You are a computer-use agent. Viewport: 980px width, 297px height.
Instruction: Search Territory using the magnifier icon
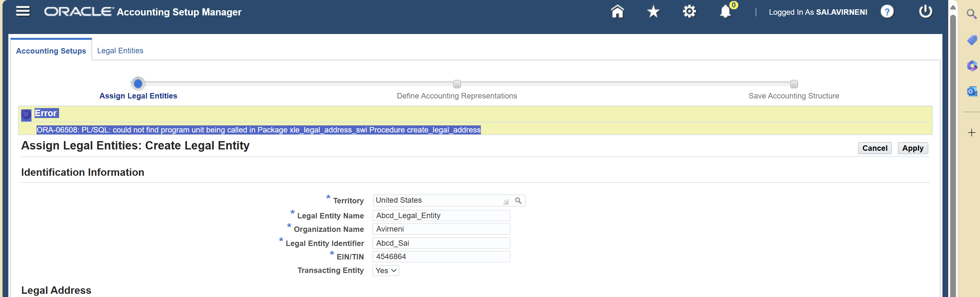[x=518, y=200]
